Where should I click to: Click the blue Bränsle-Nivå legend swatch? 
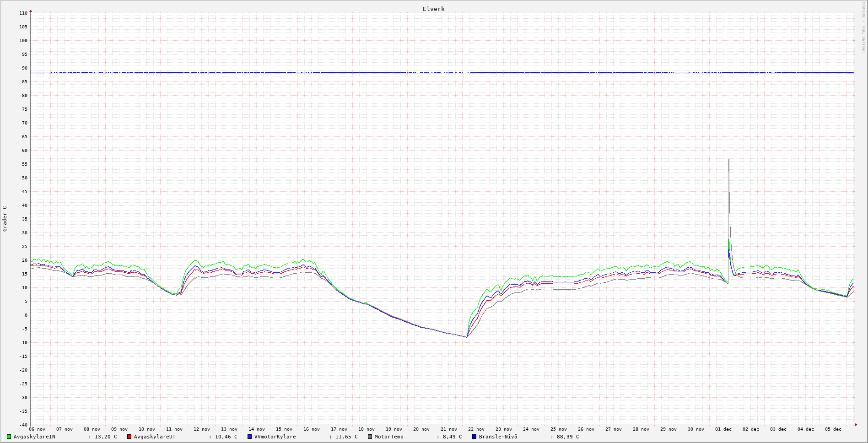coord(474,437)
